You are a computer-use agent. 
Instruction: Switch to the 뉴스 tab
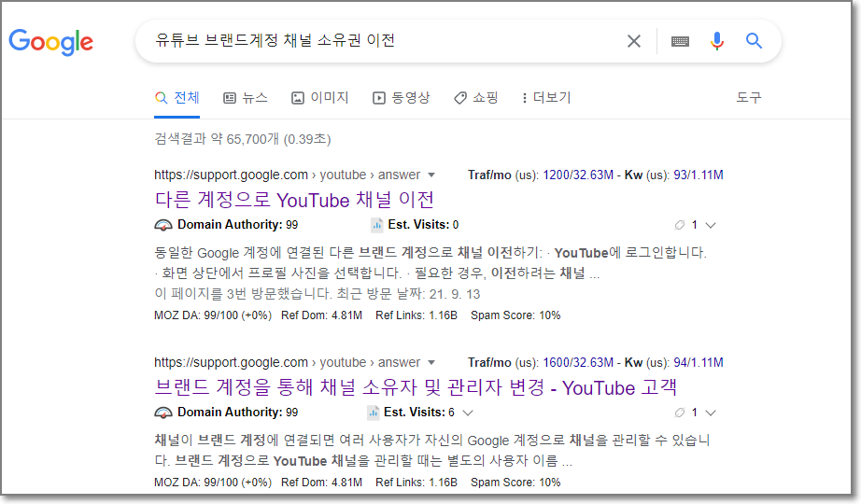coord(246,98)
